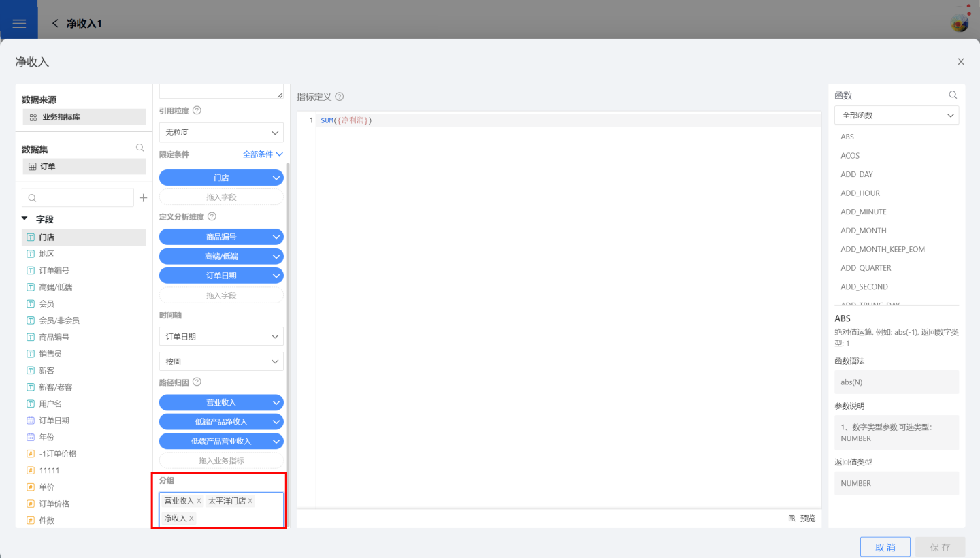Click the search icon next to 数据集
The width and height of the screenshot is (980, 558).
[140, 148]
